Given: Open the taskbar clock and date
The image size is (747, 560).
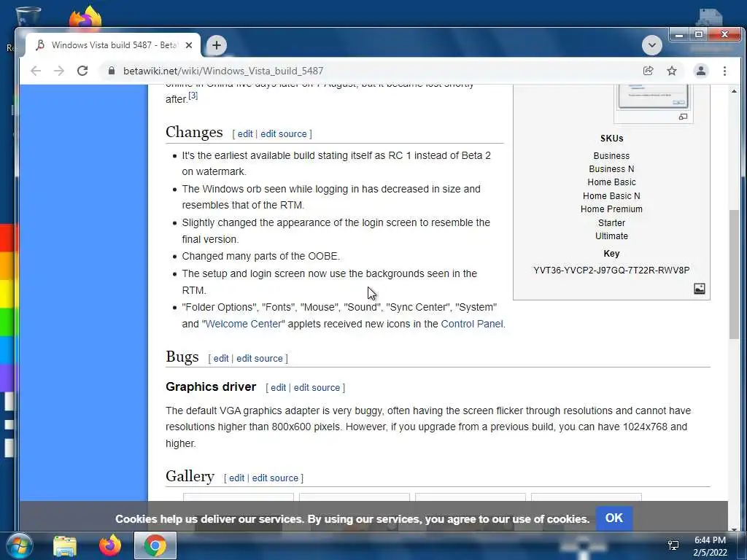Looking at the screenshot, I should (710, 546).
